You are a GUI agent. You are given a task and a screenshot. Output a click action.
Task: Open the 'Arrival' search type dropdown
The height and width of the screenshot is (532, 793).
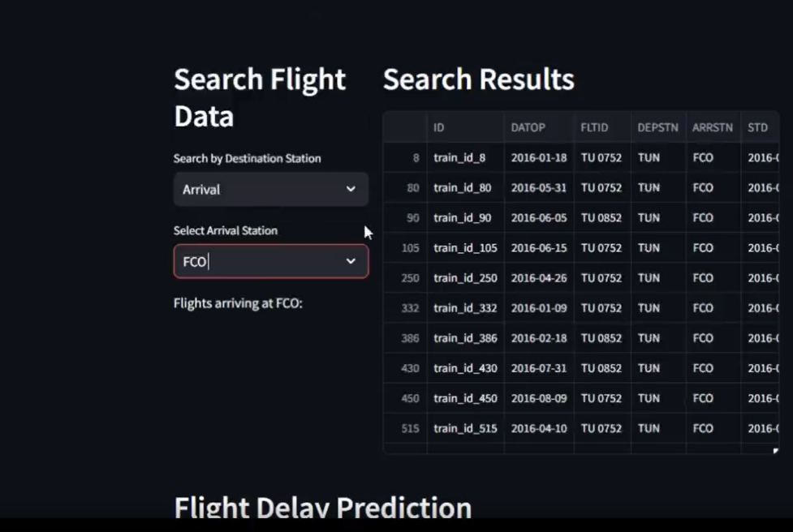(x=271, y=189)
